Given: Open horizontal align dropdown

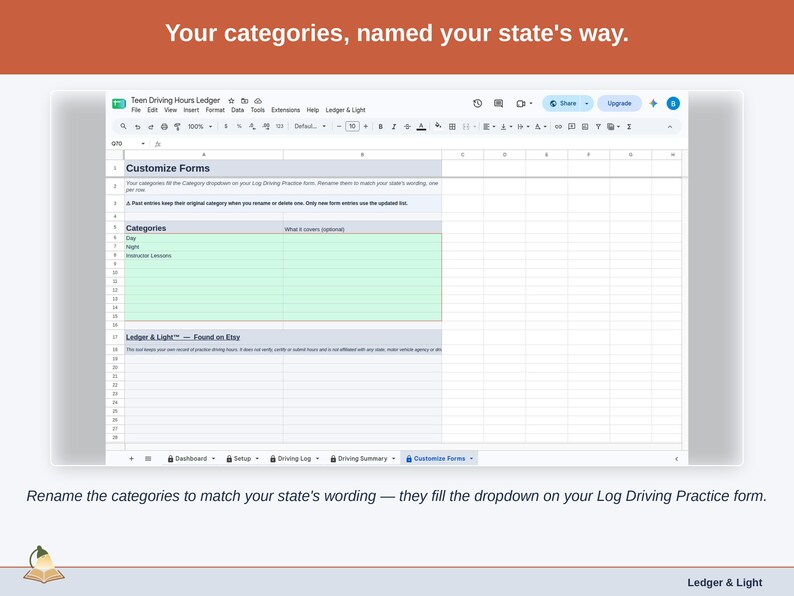Looking at the screenshot, I should [489, 127].
